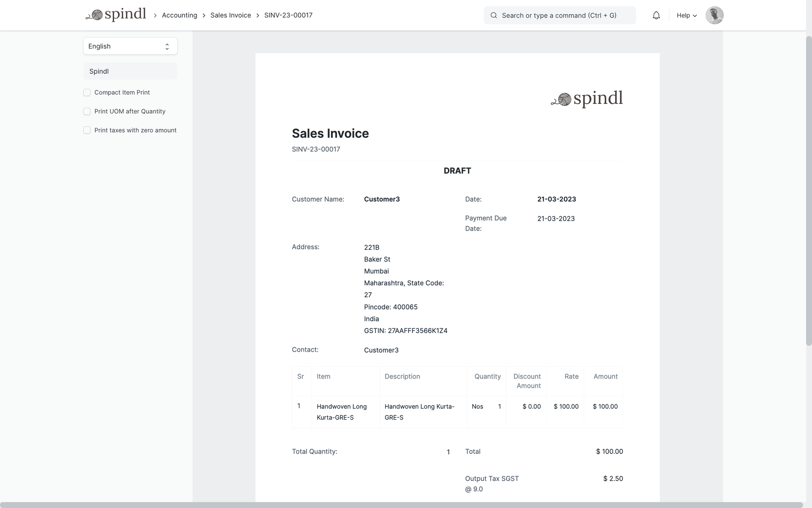Click the language selector stepper arrows
The width and height of the screenshot is (812, 508).
pos(167,46)
